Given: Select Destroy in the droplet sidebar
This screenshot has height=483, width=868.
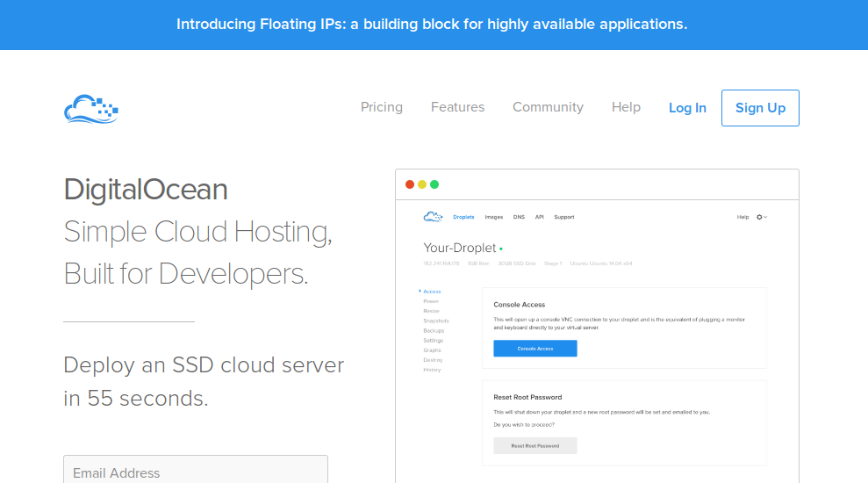Looking at the screenshot, I should (433, 360).
